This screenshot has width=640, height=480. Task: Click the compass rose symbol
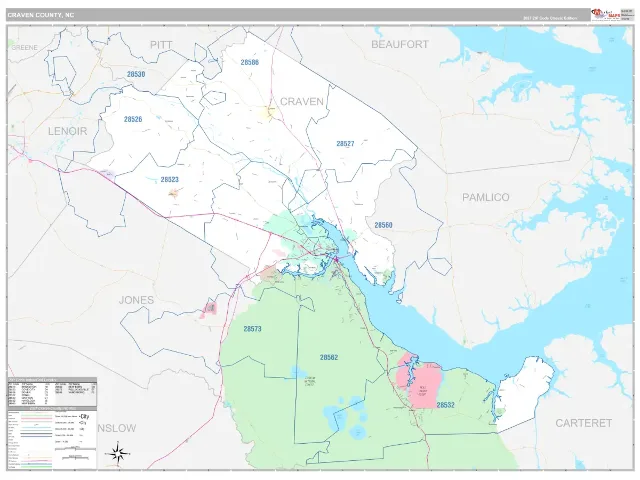tap(118, 453)
